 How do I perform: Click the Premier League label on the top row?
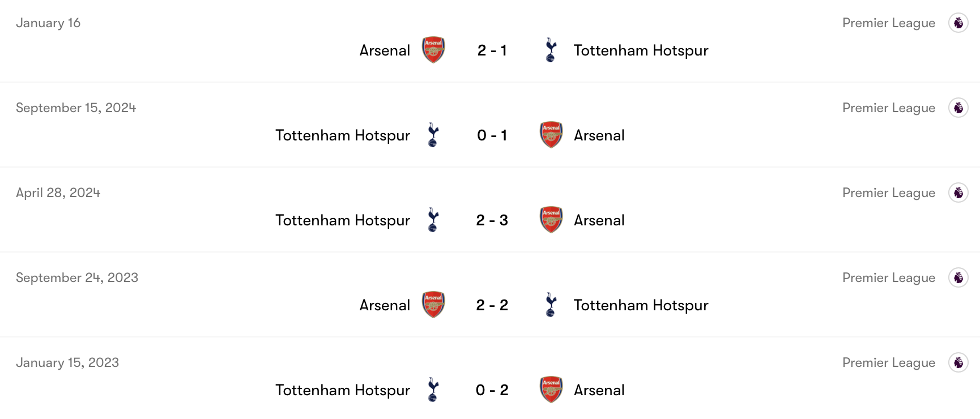coord(888,23)
